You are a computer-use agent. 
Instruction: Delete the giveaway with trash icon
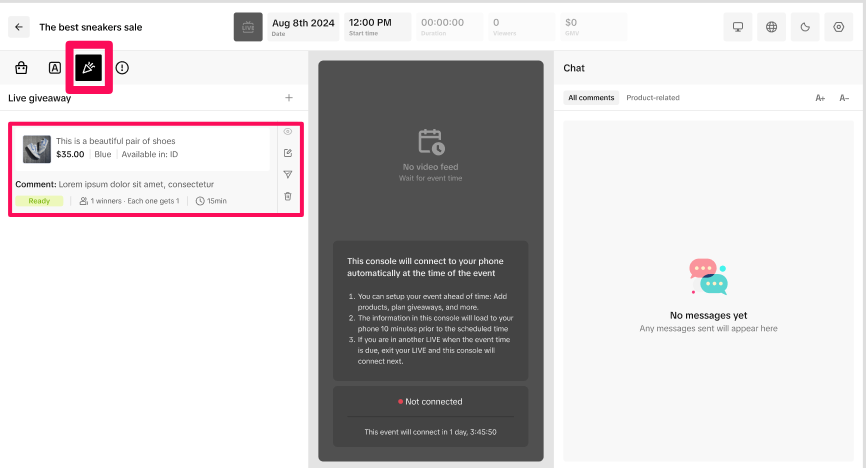tap(288, 196)
